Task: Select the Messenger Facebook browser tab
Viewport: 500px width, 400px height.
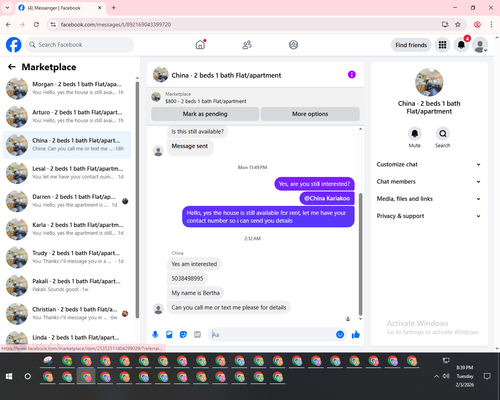Action: 60,8
